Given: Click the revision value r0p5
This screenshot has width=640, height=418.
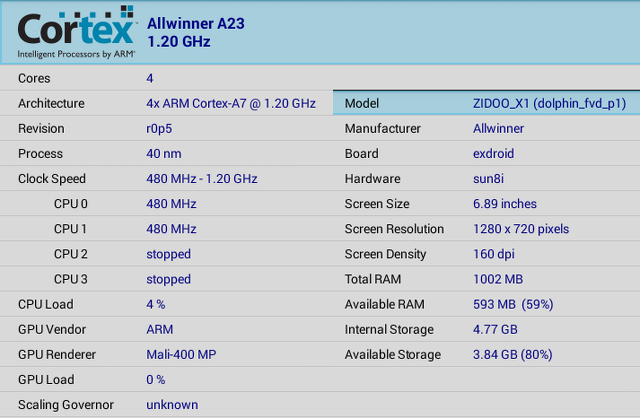Looking at the screenshot, I should pos(159,129).
